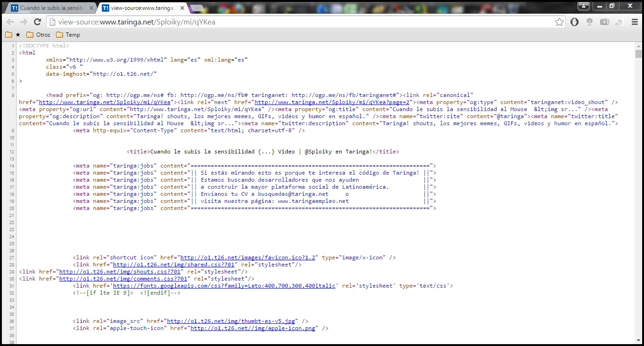Viewport: 644px width, 346px height.
Task: Click the '<!--[if lte IE 9]>' comment
Action: tap(103, 293)
